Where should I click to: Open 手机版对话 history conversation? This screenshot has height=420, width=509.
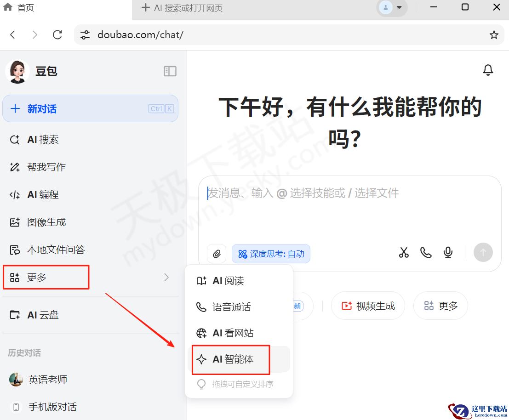[x=90, y=407]
